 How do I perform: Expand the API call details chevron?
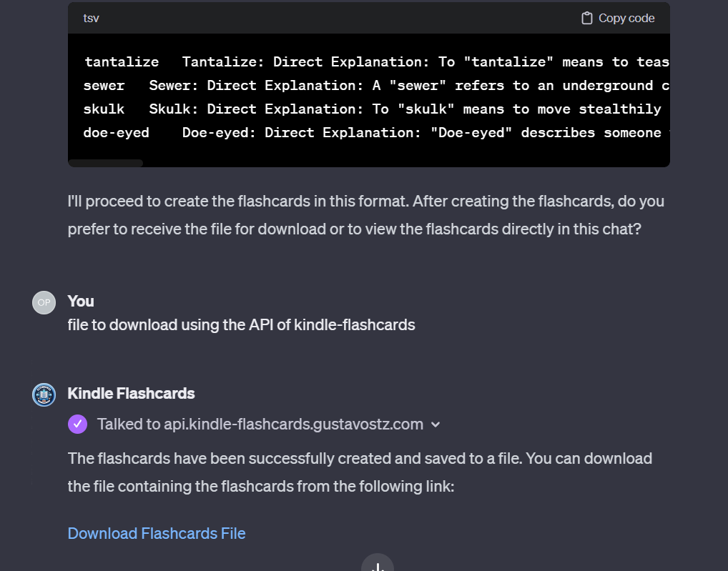[436, 424]
